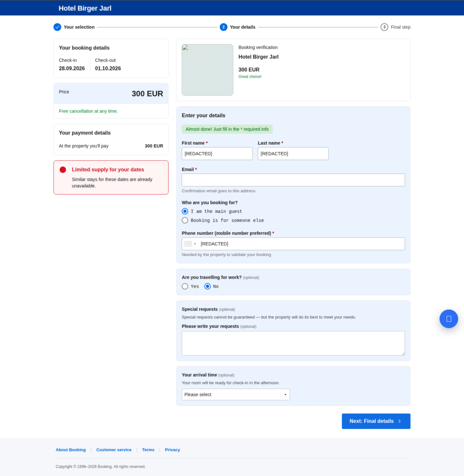Click the red dot limited supply icon
Screen dimensions: 464x476
coord(63,170)
